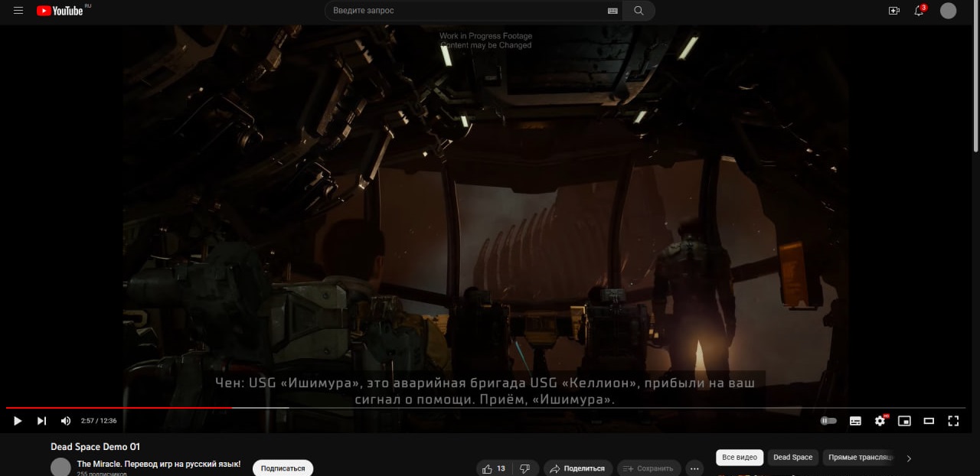Viewport: 980px width, 476px height.
Task: Dislike the video
Action: coord(524,468)
